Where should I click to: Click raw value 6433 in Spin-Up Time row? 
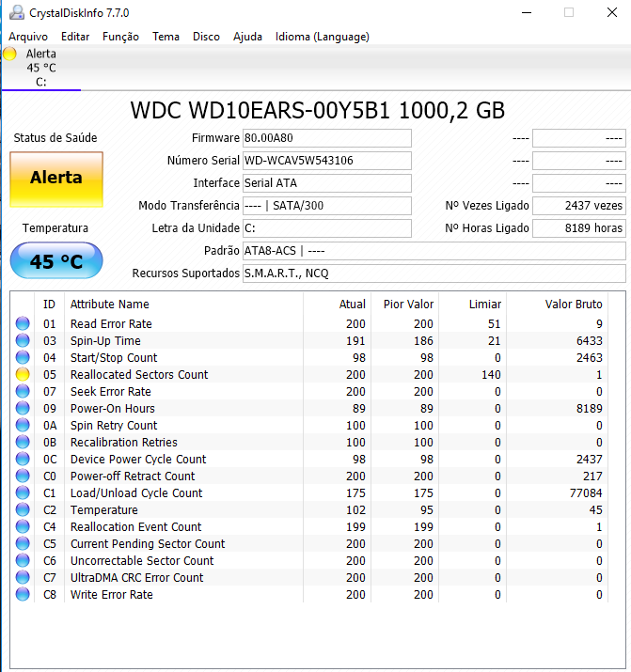[x=590, y=341]
